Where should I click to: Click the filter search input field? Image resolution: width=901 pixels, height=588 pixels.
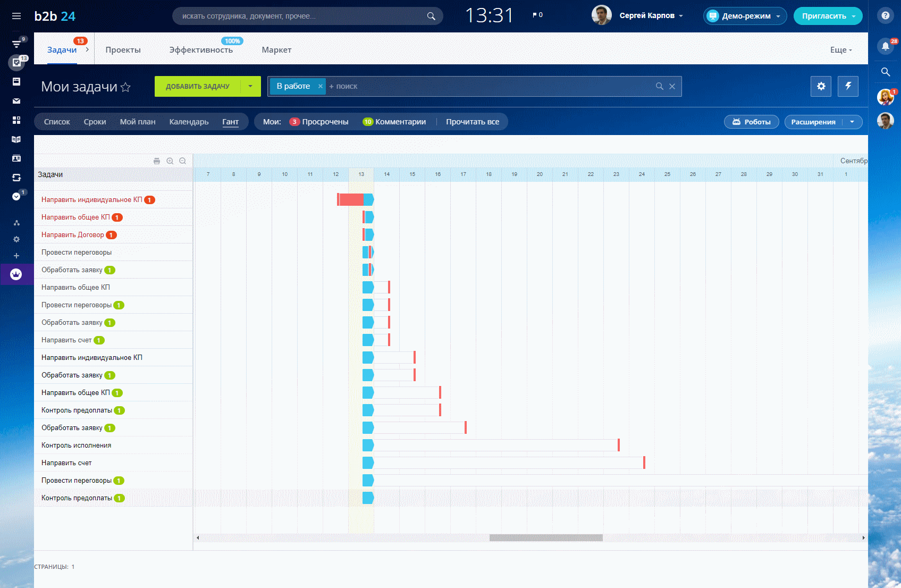(490, 86)
